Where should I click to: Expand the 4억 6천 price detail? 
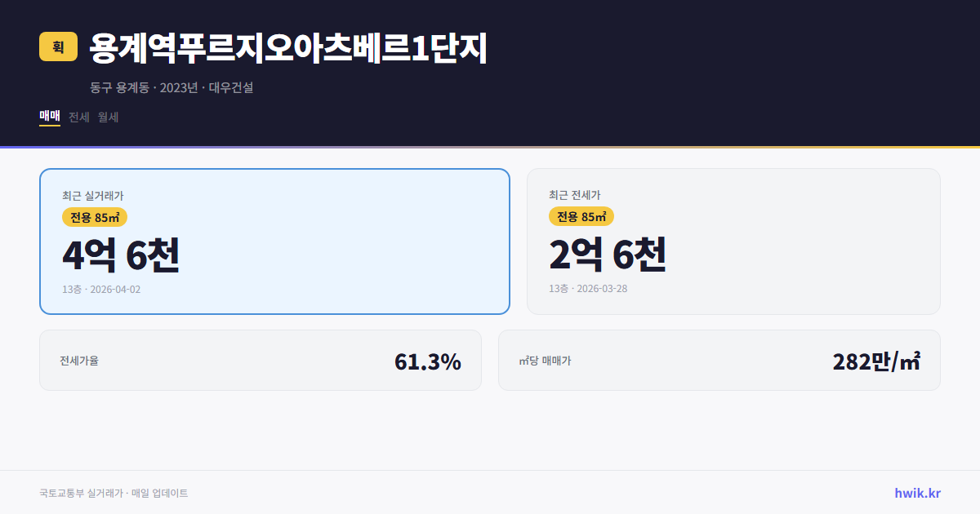[x=122, y=255]
